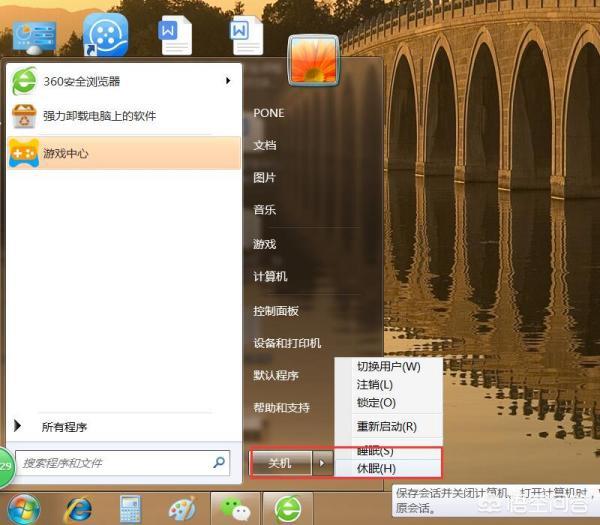Open 360安全浏览器 from Start menu

point(124,81)
